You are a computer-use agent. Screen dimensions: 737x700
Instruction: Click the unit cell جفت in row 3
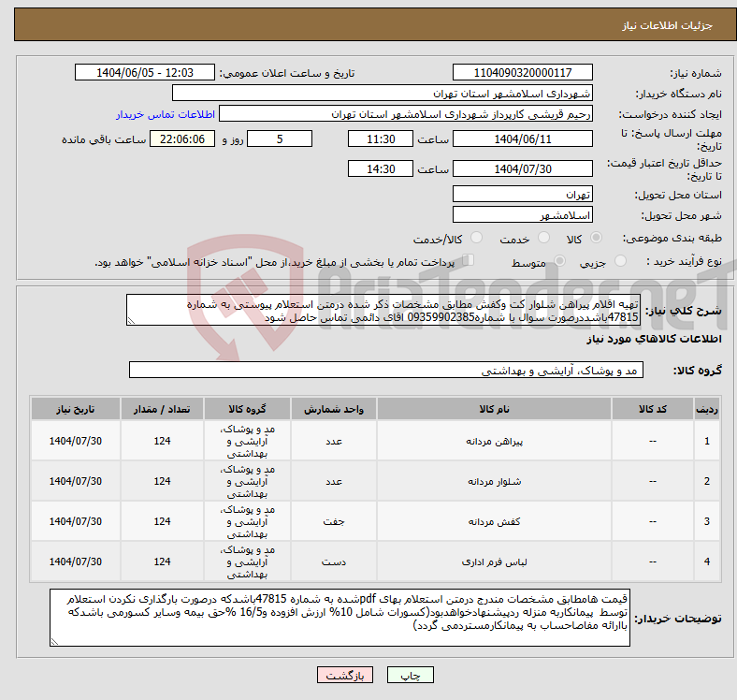tap(334, 521)
